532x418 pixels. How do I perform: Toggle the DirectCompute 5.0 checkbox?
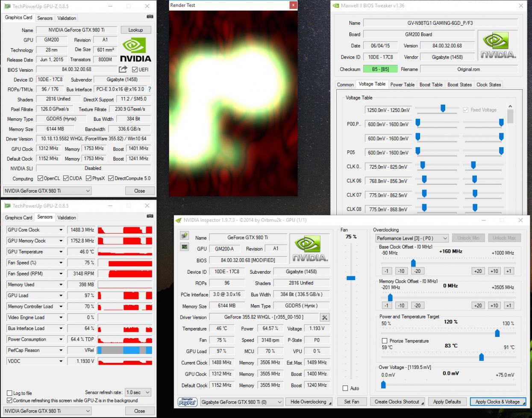click(x=111, y=178)
